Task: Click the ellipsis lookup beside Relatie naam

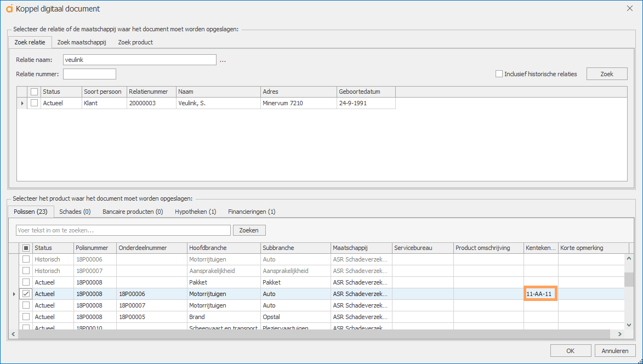Action: click(223, 60)
